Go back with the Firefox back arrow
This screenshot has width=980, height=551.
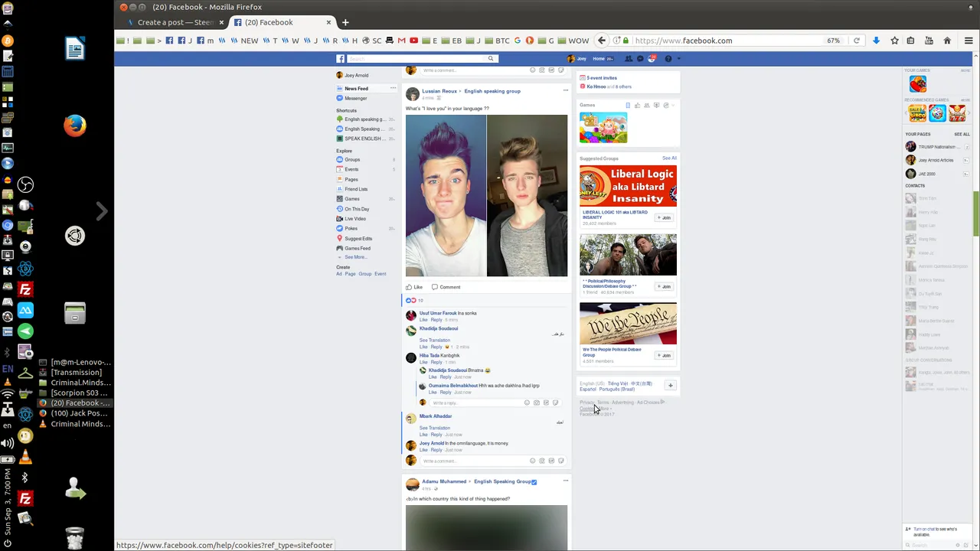click(602, 41)
